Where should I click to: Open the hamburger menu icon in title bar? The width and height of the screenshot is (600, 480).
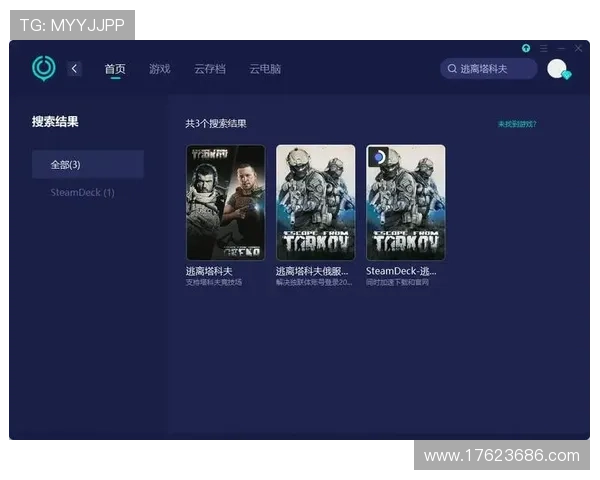tap(544, 48)
